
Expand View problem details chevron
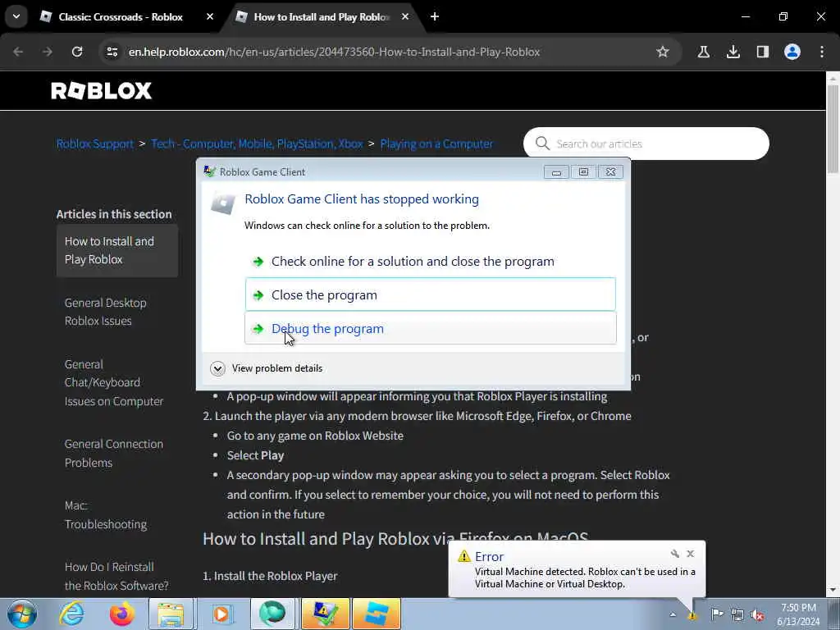click(x=217, y=368)
